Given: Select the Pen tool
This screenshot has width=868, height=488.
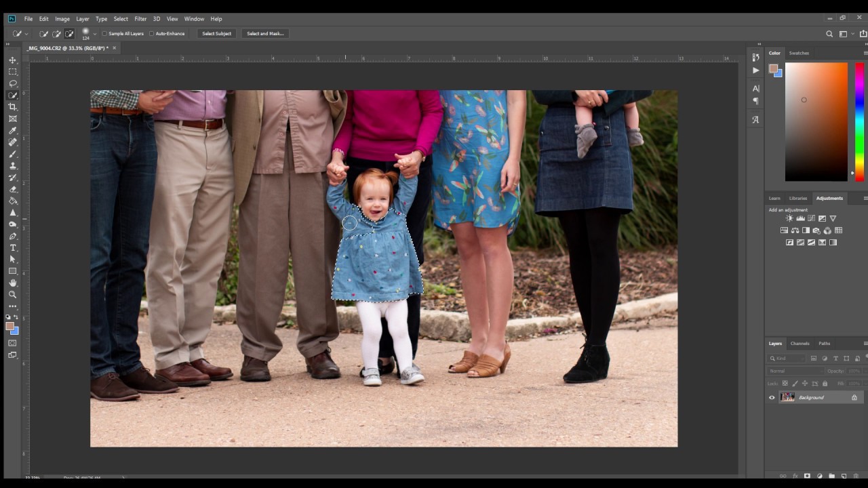Looking at the screenshot, I should point(13,236).
